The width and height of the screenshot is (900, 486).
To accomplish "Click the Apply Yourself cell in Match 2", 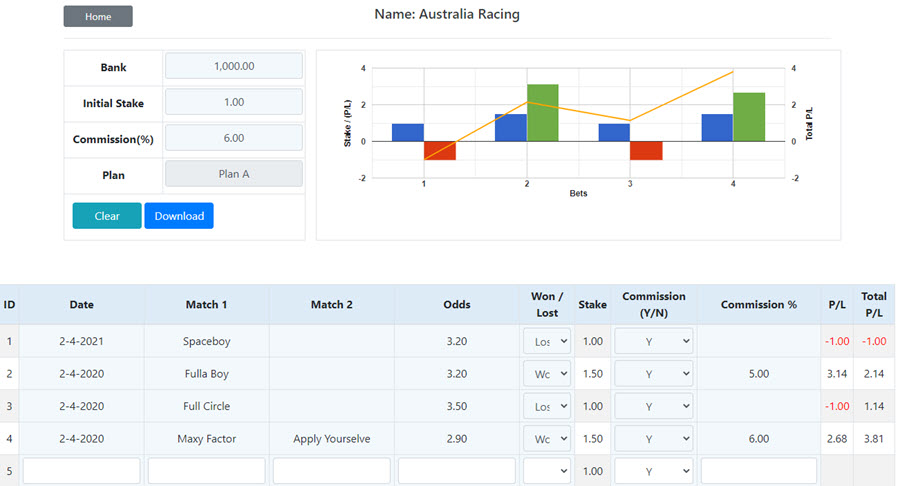I will click(x=331, y=439).
